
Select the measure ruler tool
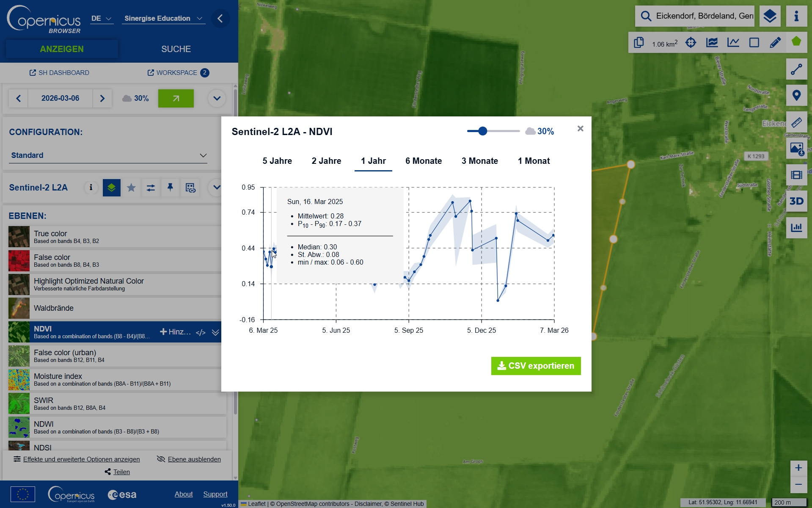(x=796, y=122)
